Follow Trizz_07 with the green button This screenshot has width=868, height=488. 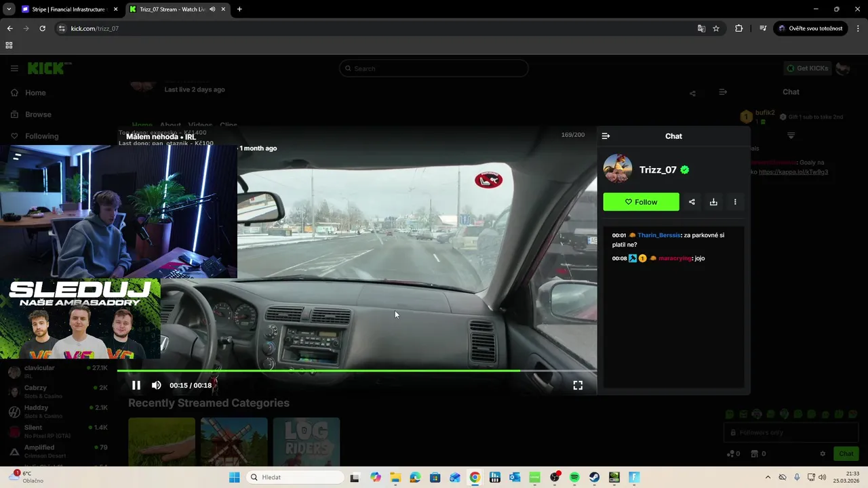[641, 202]
